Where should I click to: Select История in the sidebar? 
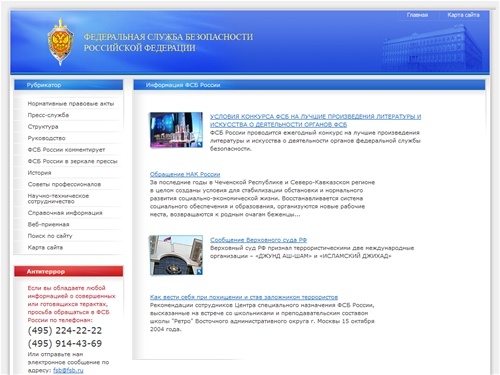click(x=39, y=173)
